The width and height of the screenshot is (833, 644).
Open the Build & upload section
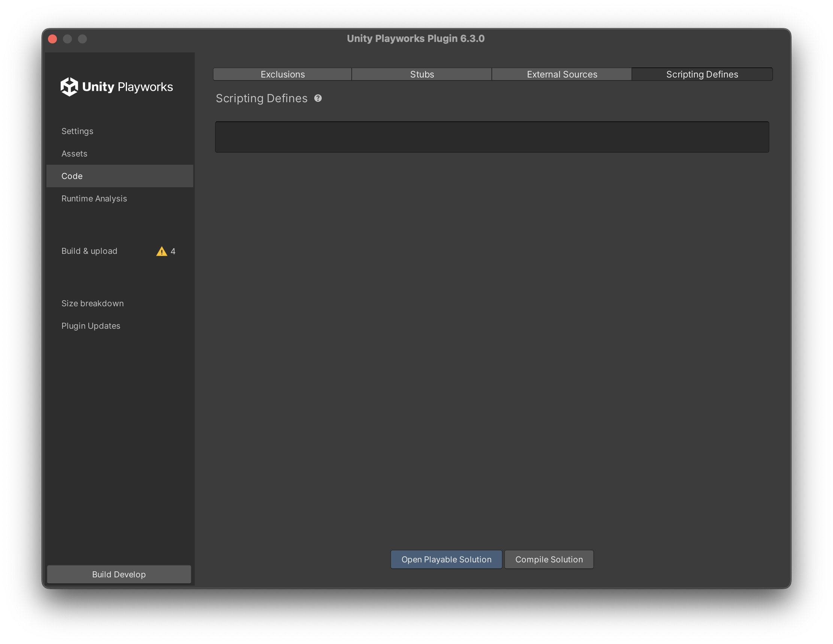pos(120,251)
